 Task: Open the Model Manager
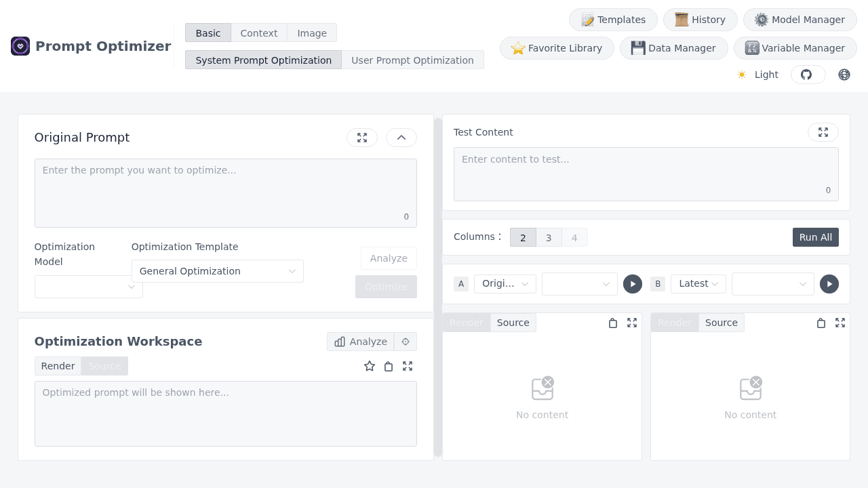tap(800, 20)
